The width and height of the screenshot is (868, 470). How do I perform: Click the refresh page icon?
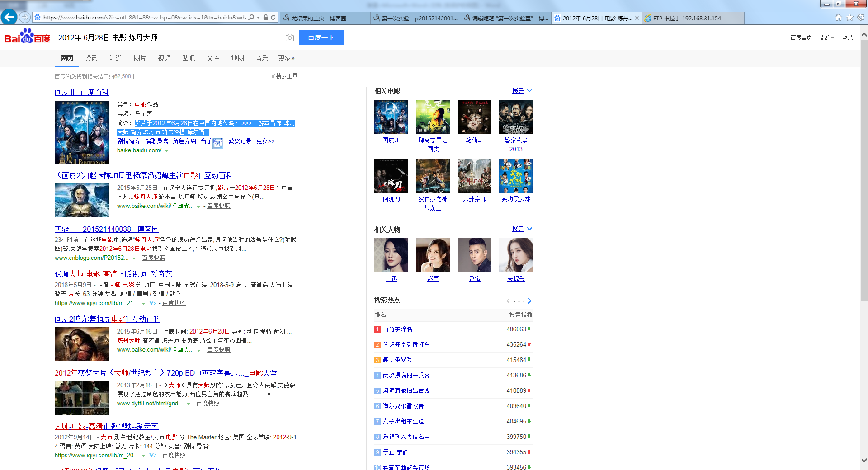(273, 18)
